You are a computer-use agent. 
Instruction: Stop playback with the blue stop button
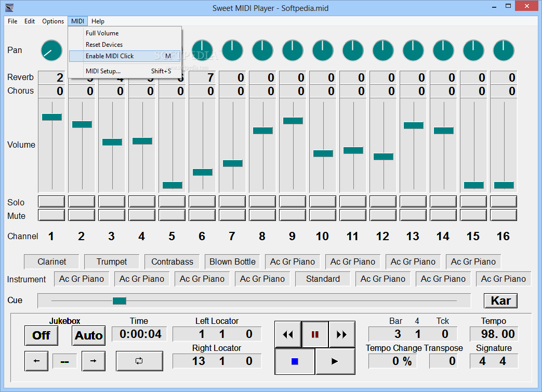click(295, 361)
